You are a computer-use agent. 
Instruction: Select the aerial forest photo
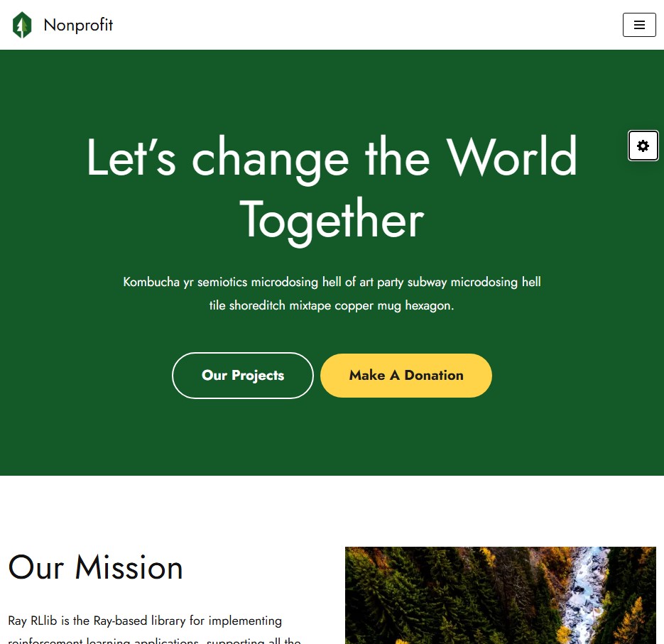[500, 595]
